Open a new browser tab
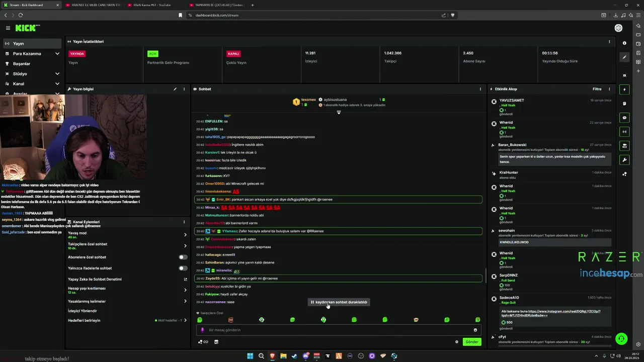 click(x=253, y=5)
